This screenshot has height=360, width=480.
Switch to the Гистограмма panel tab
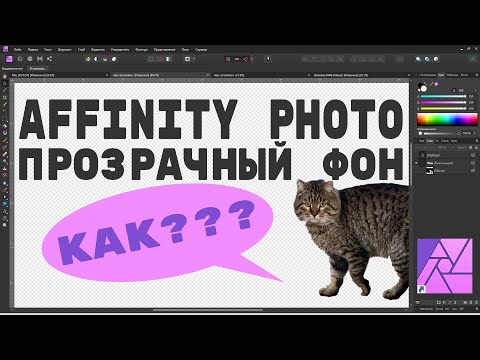[427, 75]
